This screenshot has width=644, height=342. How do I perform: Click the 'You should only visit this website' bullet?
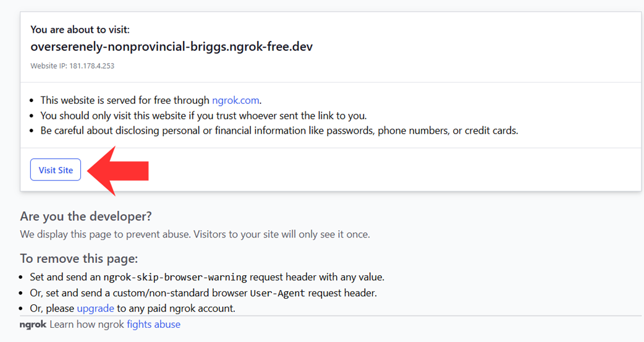pyautogui.click(x=203, y=116)
